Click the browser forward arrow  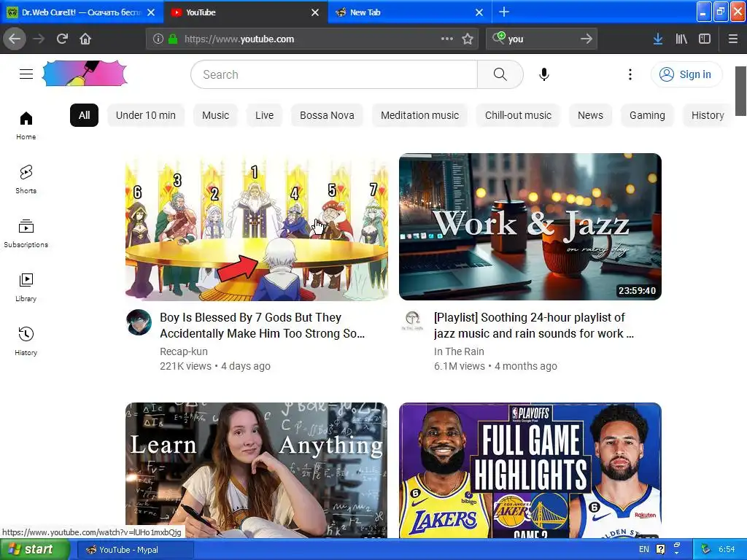(39, 39)
